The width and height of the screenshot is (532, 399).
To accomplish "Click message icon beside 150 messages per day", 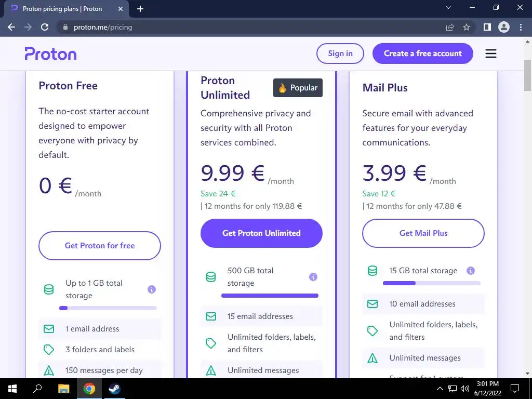I will pos(49,370).
